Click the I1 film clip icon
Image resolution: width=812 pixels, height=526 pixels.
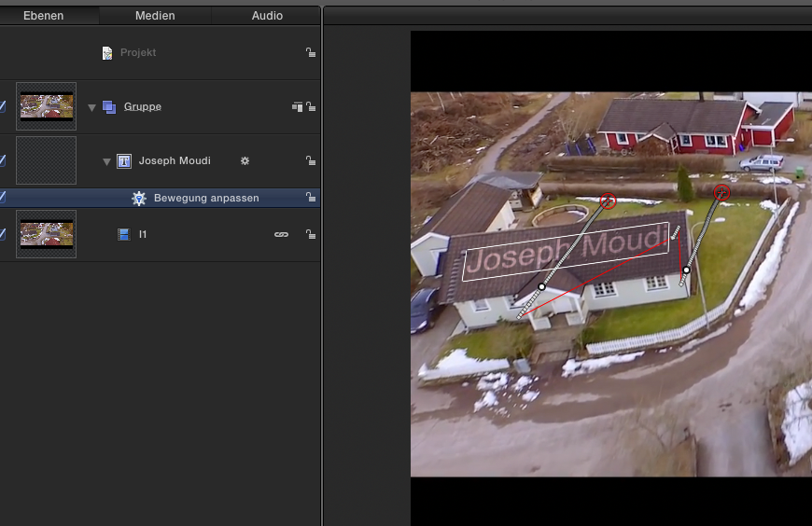pos(124,234)
